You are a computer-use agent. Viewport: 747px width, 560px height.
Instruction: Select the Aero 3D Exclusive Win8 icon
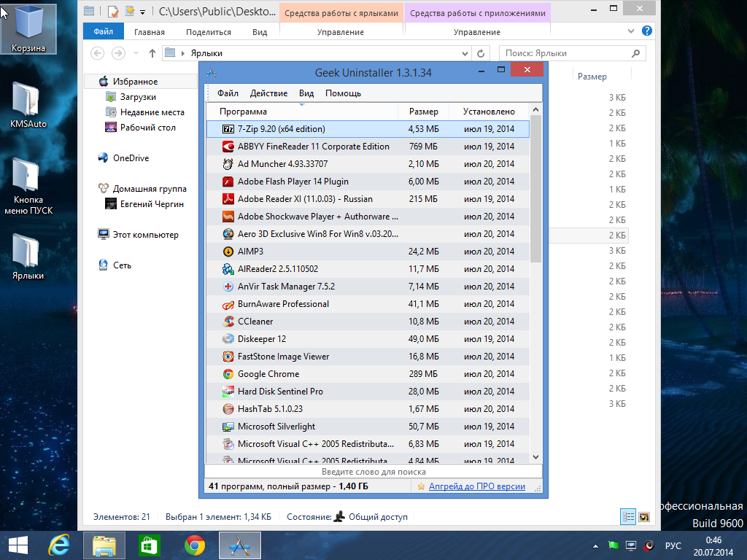pyautogui.click(x=228, y=234)
